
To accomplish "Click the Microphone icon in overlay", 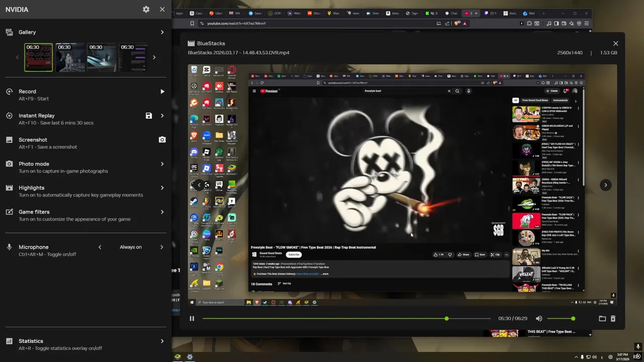I will pyautogui.click(x=9, y=247).
